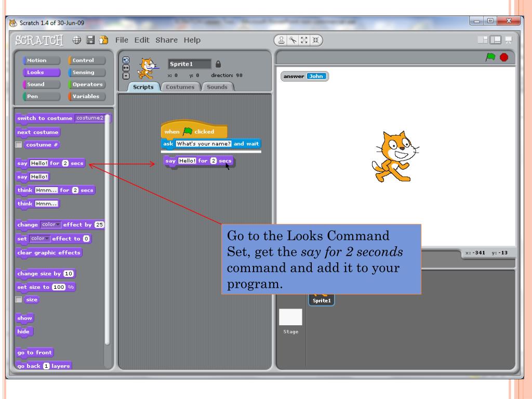Open color dropdown in change effect block
The image size is (532, 399).
pyautogui.click(x=50, y=224)
